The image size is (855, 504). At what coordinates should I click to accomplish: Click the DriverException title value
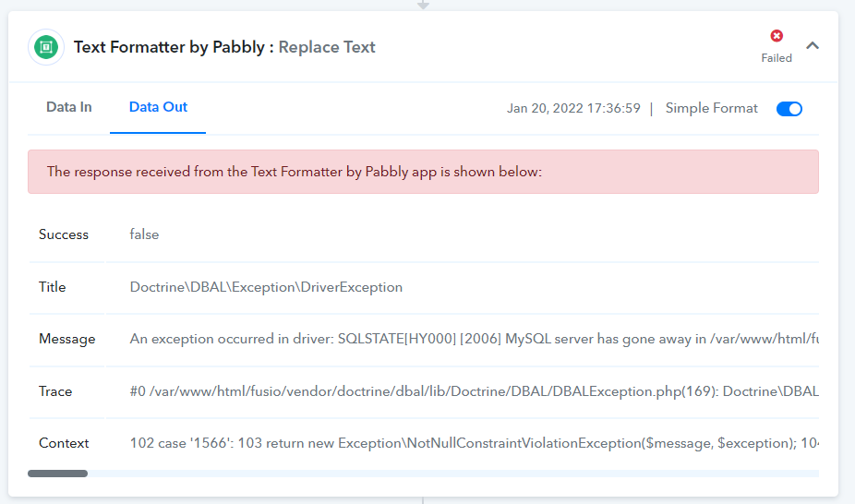pos(266,287)
